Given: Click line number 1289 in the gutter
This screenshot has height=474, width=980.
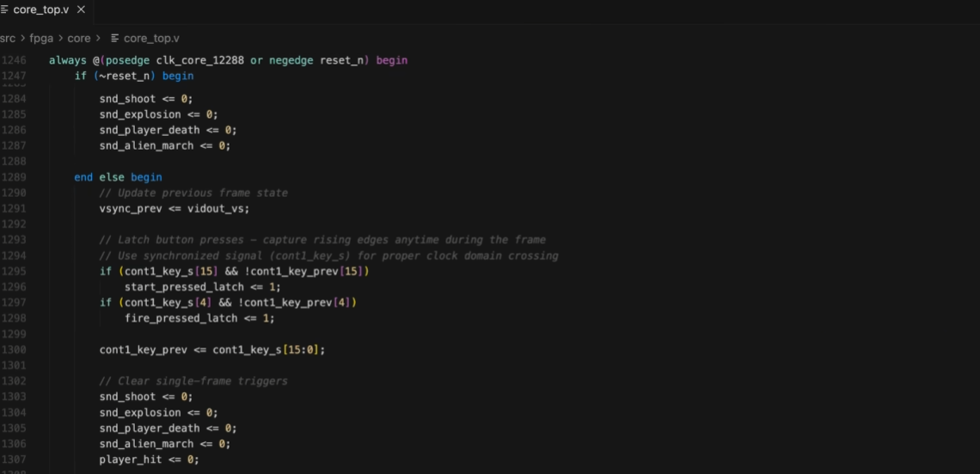Looking at the screenshot, I should (14, 177).
